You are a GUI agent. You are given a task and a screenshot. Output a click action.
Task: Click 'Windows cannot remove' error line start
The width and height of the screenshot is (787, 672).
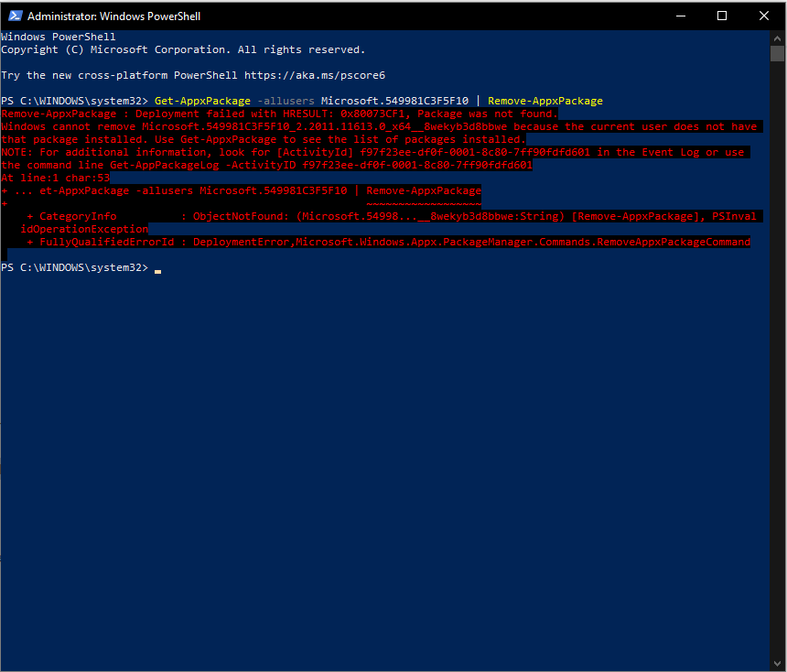(x=69, y=126)
